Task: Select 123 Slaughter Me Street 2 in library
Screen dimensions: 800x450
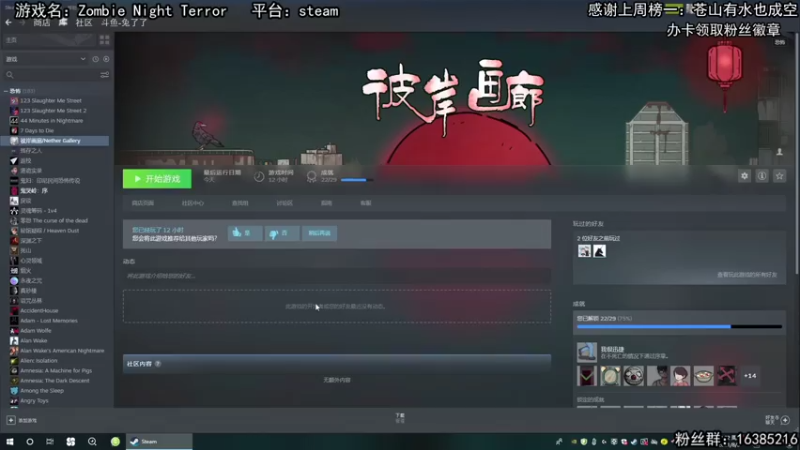Action: coord(53,111)
